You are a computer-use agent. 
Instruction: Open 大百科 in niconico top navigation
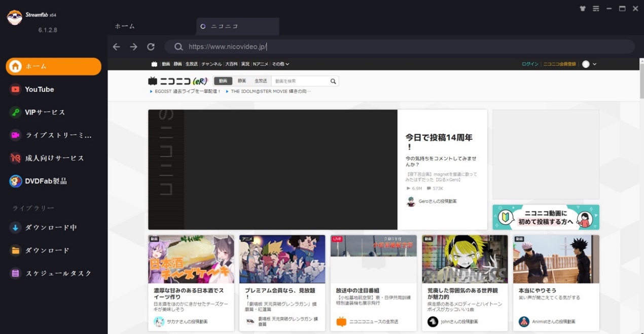tap(231, 64)
